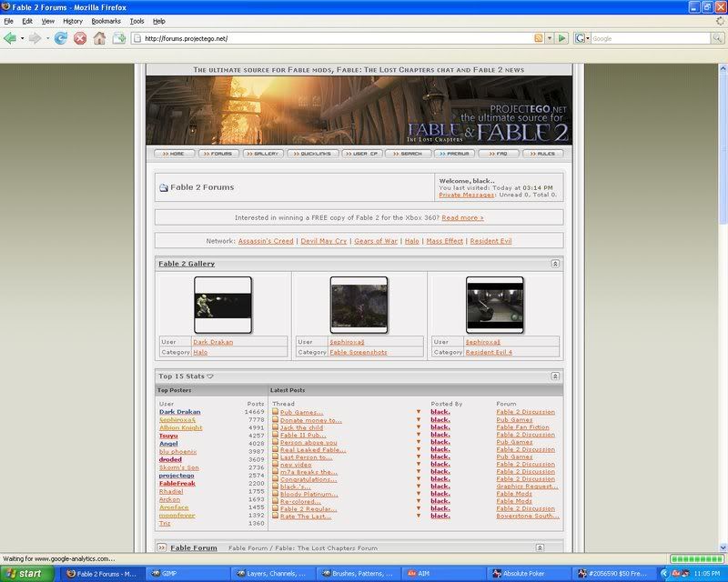Open the FAQ navigation button
This screenshot has width=728, height=582.
click(x=499, y=154)
